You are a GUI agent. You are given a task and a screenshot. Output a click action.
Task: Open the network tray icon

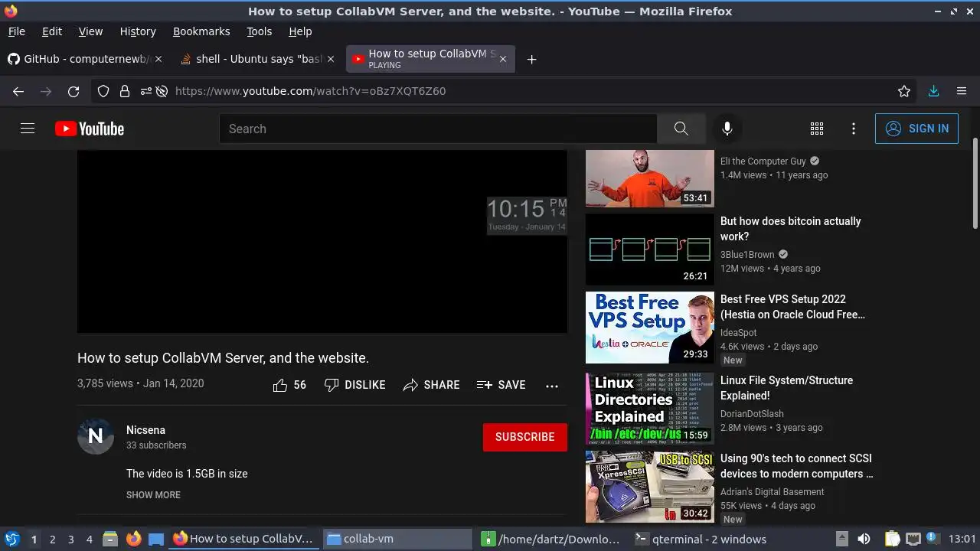pyautogui.click(x=913, y=539)
